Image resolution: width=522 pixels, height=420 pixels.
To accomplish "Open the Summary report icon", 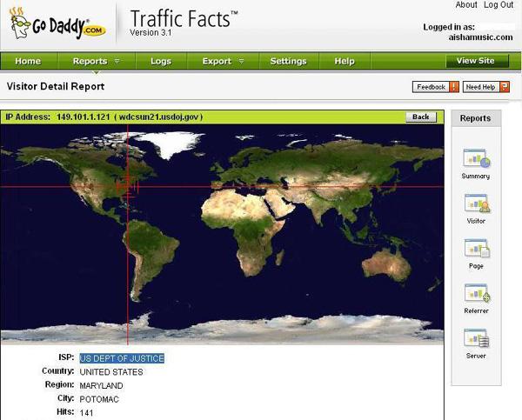I will 477,158.
